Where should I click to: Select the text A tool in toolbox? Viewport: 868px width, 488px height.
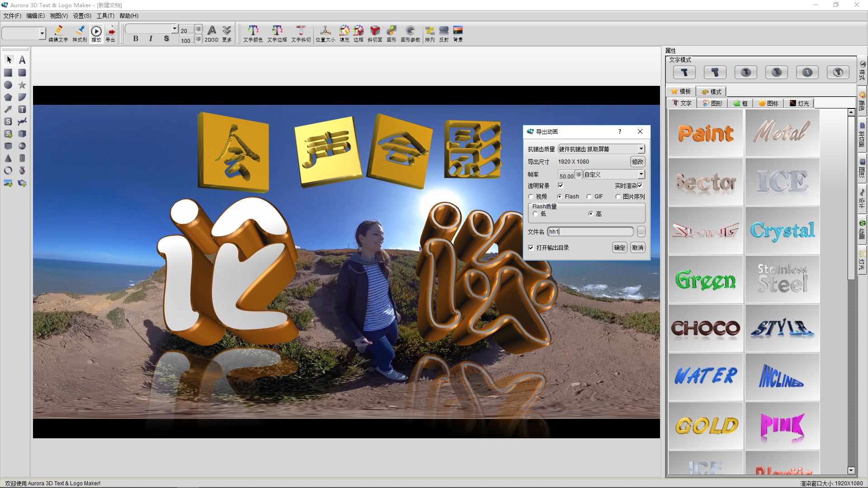point(22,60)
